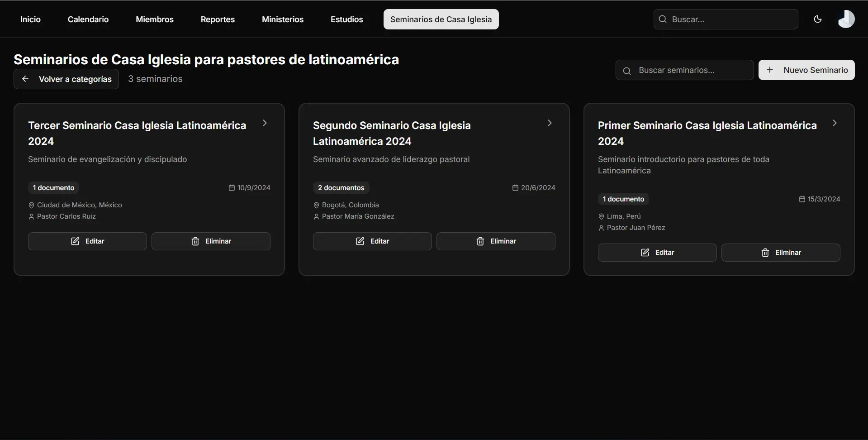Open the Miembros menu item
The image size is (868, 440).
(155, 19)
